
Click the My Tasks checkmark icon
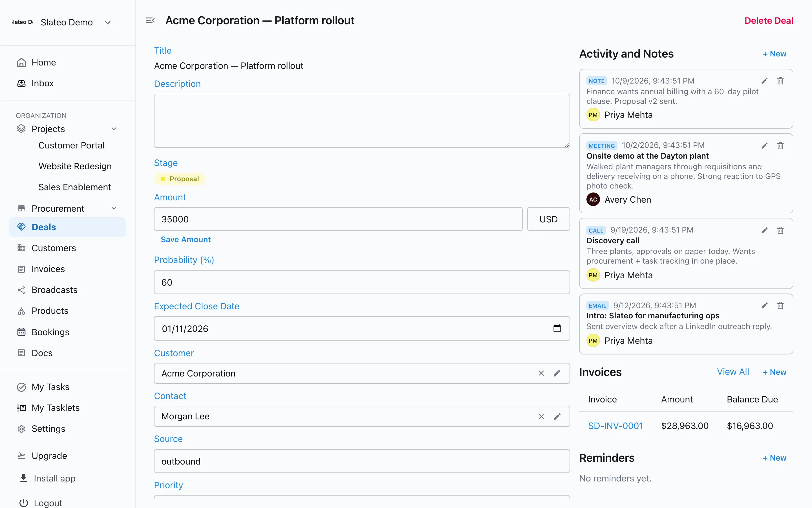click(x=21, y=387)
